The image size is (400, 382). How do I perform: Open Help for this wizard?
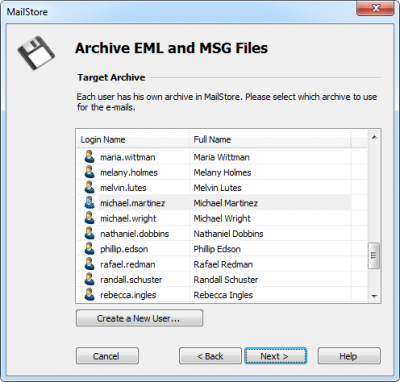point(349,356)
